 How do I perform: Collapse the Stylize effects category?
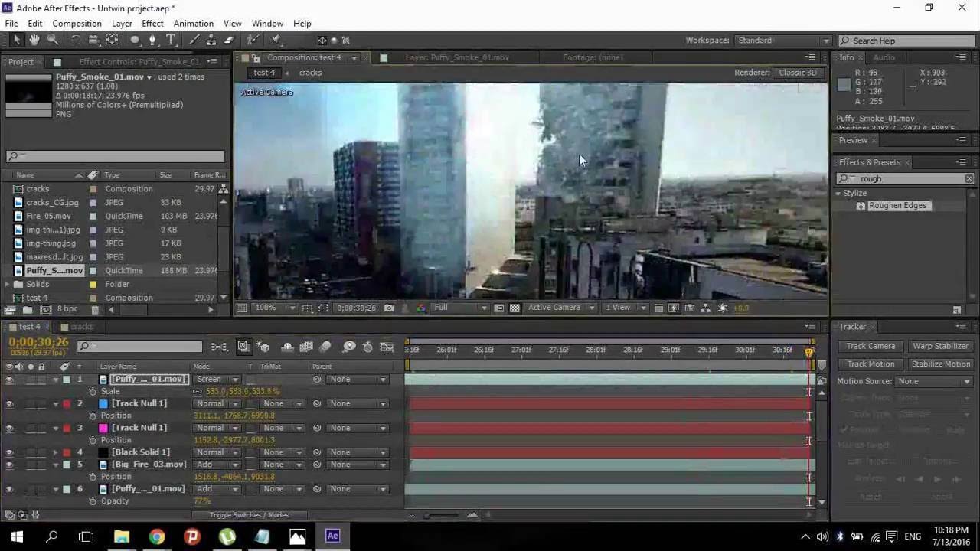(x=838, y=194)
